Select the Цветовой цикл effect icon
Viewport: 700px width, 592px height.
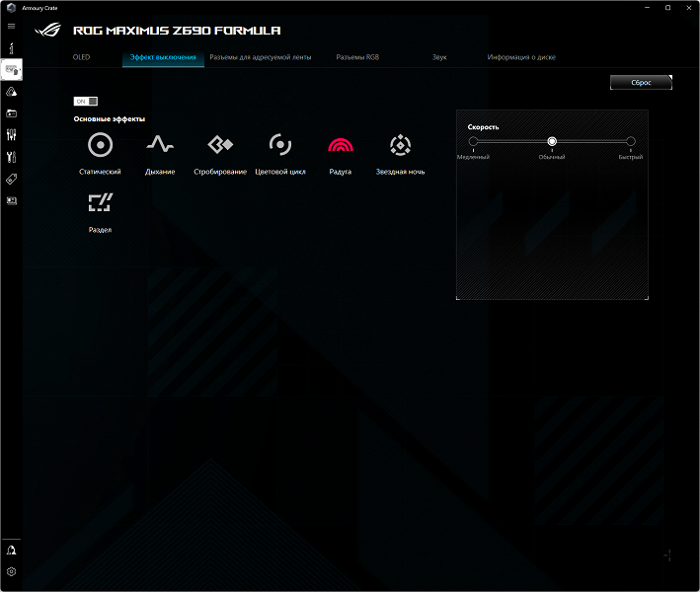(x=280, y=144)
